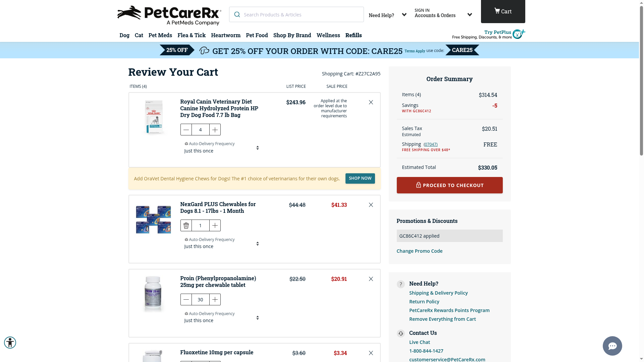Screen dimensions: 644x362
Task: Click the search magnifier icon
Action: (237, 14)
